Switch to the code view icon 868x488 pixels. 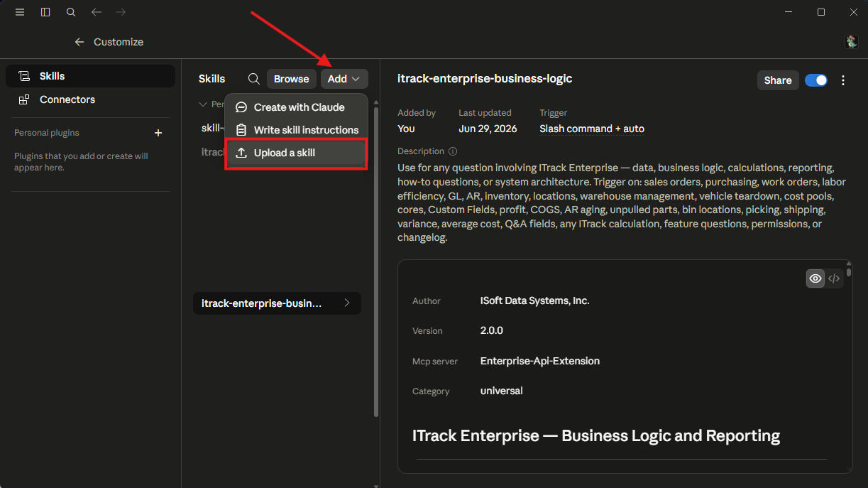pos(834,278)
